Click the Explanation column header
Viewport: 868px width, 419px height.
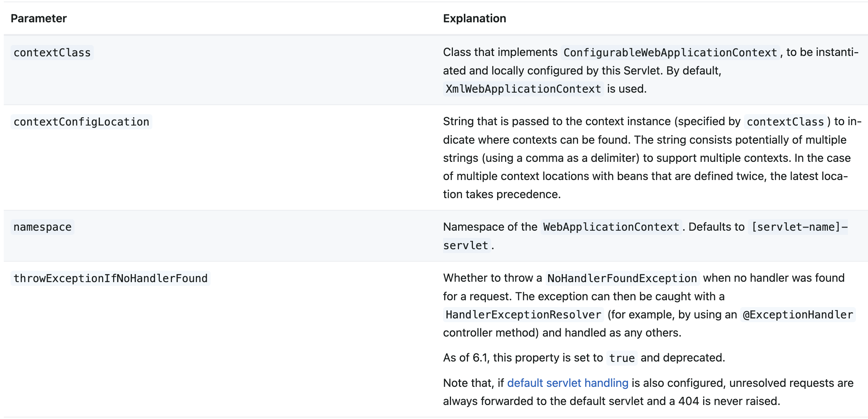pyautogui.click(x=474, y=18)
